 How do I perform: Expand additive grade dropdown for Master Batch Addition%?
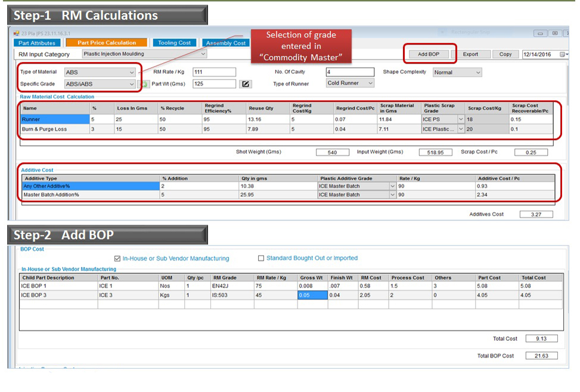pos(392,195)
